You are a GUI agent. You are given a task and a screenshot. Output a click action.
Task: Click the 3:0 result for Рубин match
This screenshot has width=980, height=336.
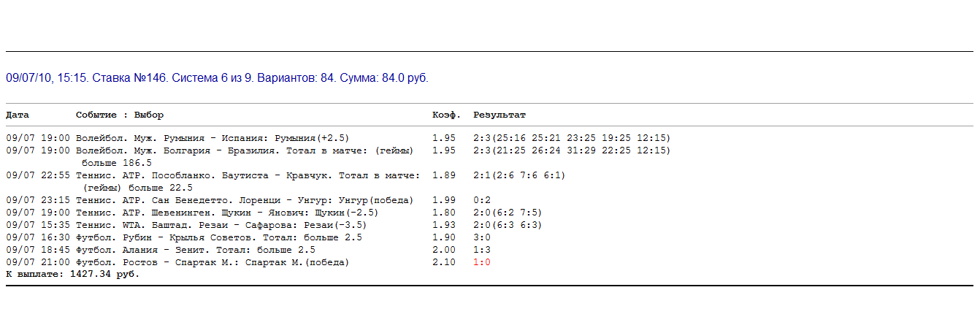click(x=482, y=237)
